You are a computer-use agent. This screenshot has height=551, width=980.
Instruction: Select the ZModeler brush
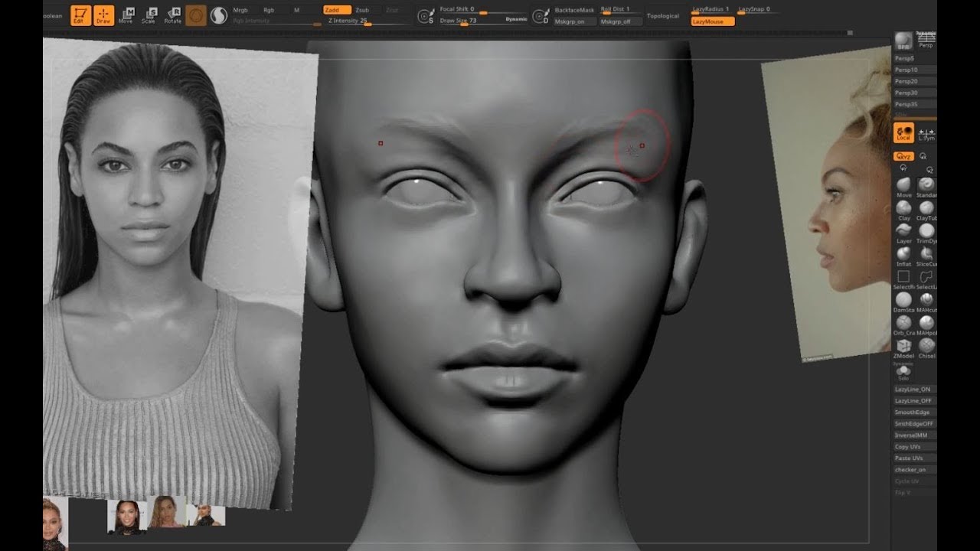tap(904, 348)
